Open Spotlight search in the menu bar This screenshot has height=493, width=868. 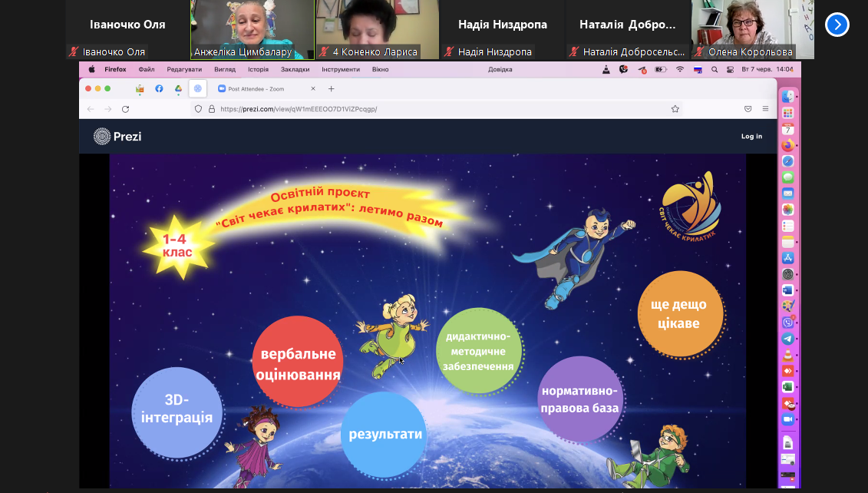(x=714, y=69)
